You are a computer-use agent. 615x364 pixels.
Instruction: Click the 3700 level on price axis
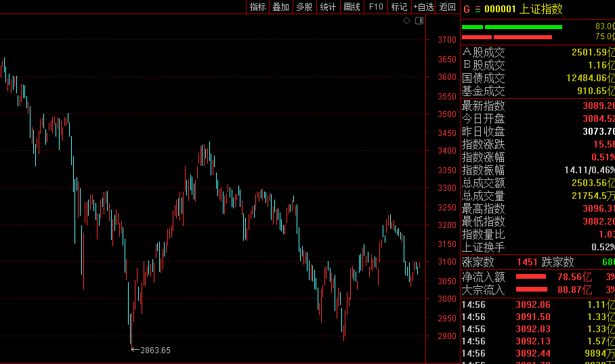click(x=446, y=40)
